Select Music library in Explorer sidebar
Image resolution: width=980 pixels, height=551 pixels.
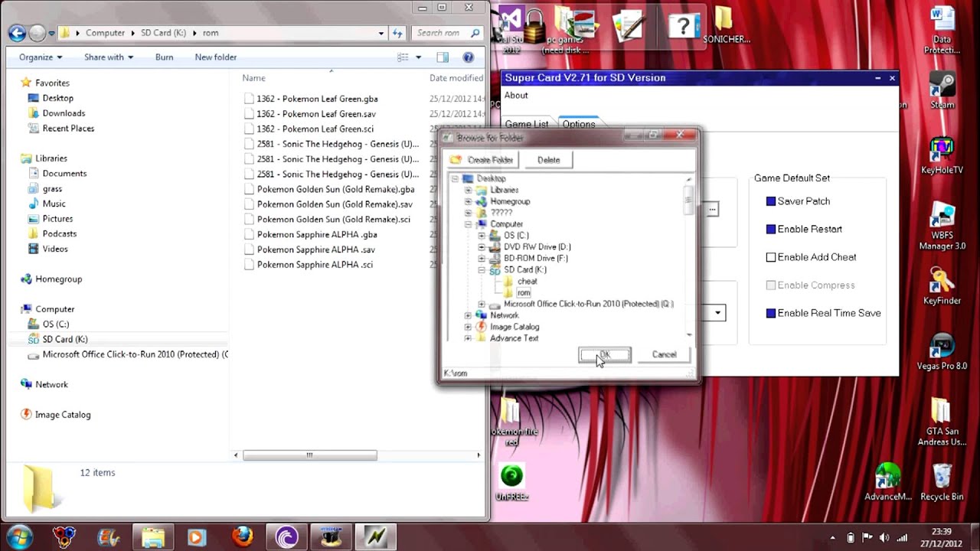click(54, 204)
